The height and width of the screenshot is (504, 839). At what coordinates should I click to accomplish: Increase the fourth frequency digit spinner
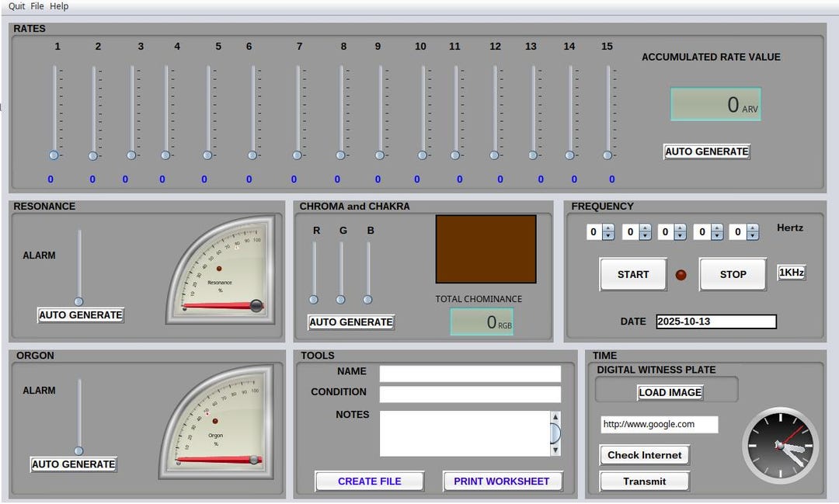click(717, 228)
